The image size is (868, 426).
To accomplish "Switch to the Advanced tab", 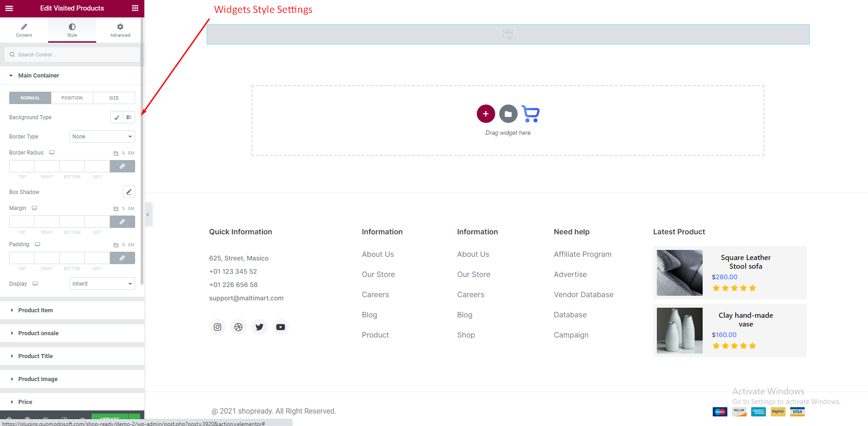I will coord(120,30).
